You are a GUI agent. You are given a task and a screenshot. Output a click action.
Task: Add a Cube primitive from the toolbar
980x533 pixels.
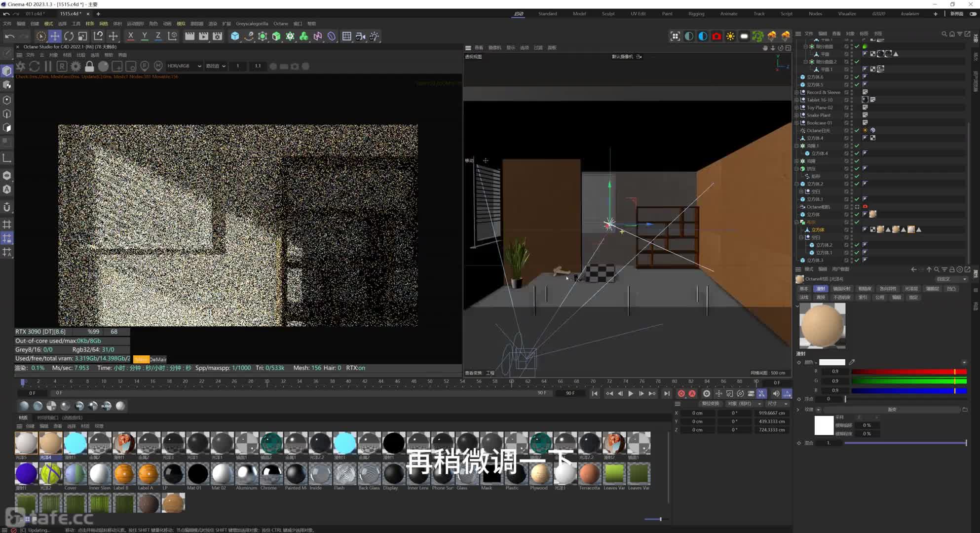235,36
